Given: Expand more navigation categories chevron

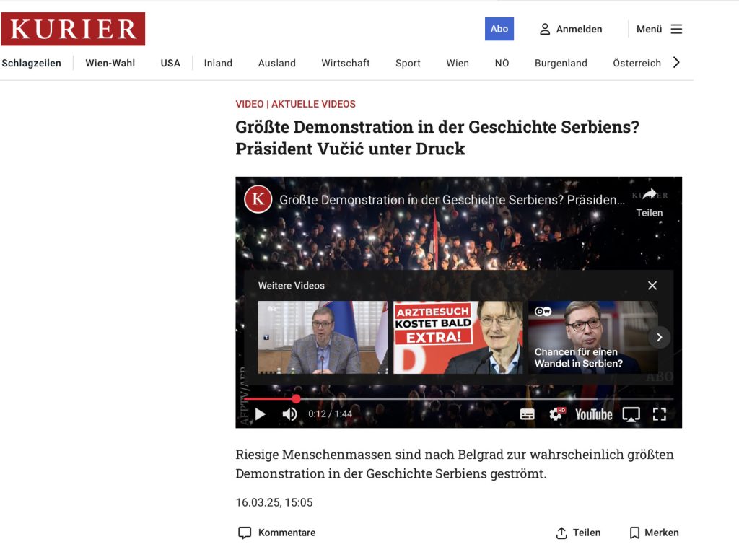Looking at the screenshot, I should tap(676, 63).
